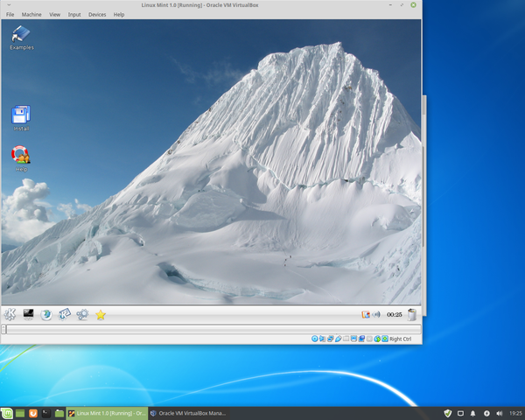Open the host volume speaker tray icon
This screenshot has width=525, height=420.
click(x=500, y=413)
